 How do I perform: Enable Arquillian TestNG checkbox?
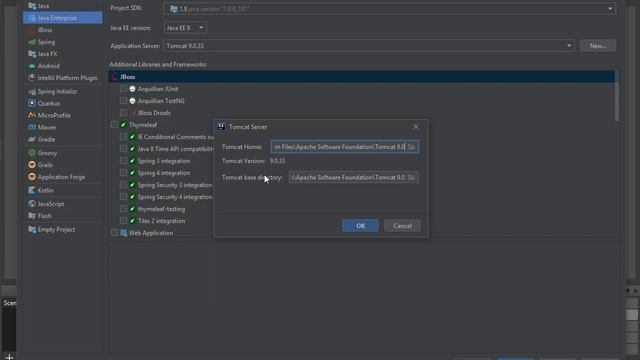(x=123, y=100)
